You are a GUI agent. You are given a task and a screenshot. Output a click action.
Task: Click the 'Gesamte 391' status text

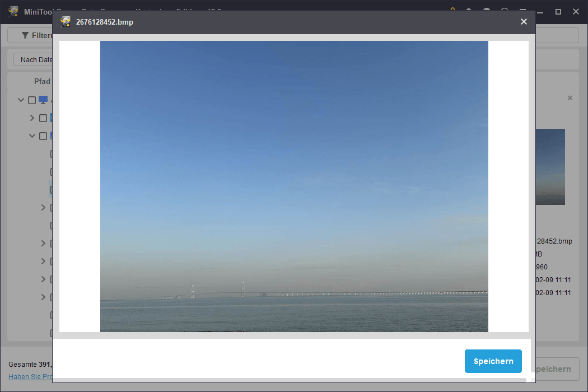point(30,364)
